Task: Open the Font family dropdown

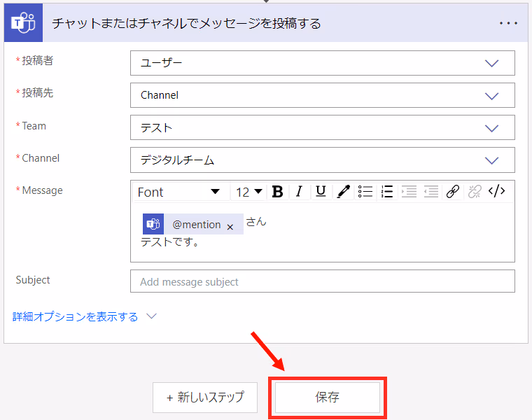Action: [179, 192]
